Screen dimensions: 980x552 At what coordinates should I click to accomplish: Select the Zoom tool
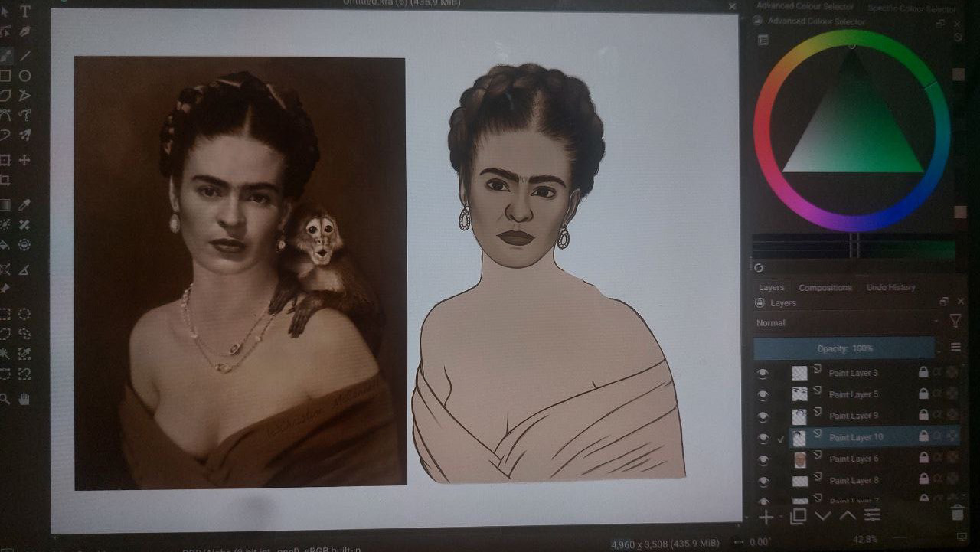[5, 398]
